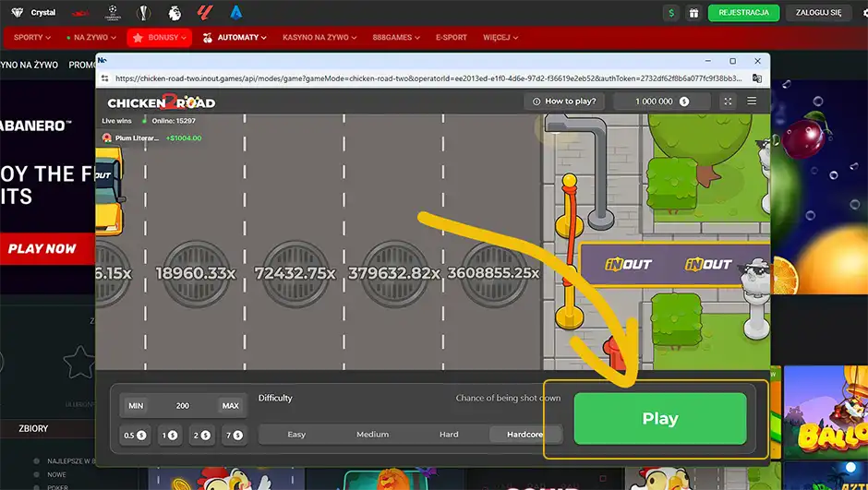The width and height of the screenshot is (868, 490).
Task: Toggle the game fullscreen icon
Action: pos(728,102)
